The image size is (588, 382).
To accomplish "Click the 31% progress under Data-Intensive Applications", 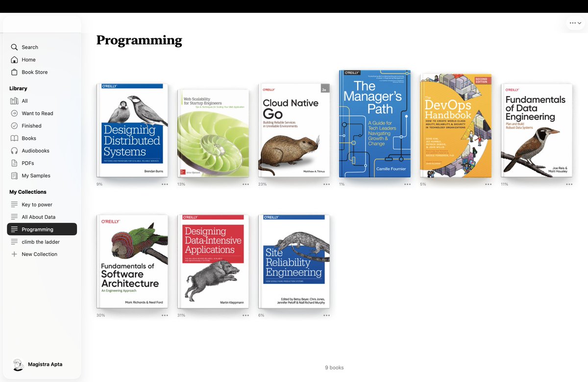I will click(181, 315).
